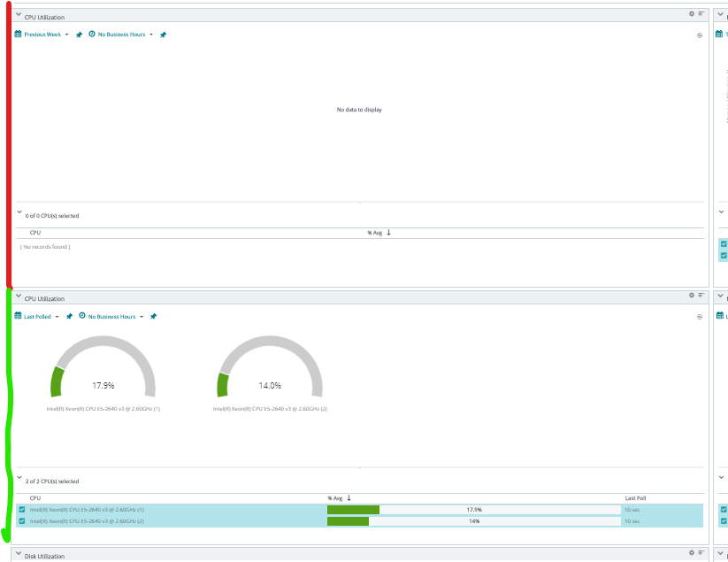The image size is (728, 562).
Task: Open No Business Hours dropdown in Previous Week panel
Action: click(126, 35)
